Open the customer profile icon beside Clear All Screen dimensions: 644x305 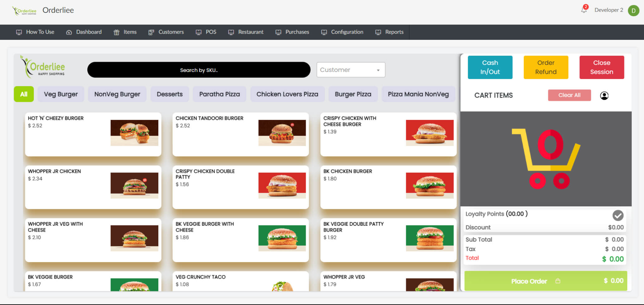[605, 96]
